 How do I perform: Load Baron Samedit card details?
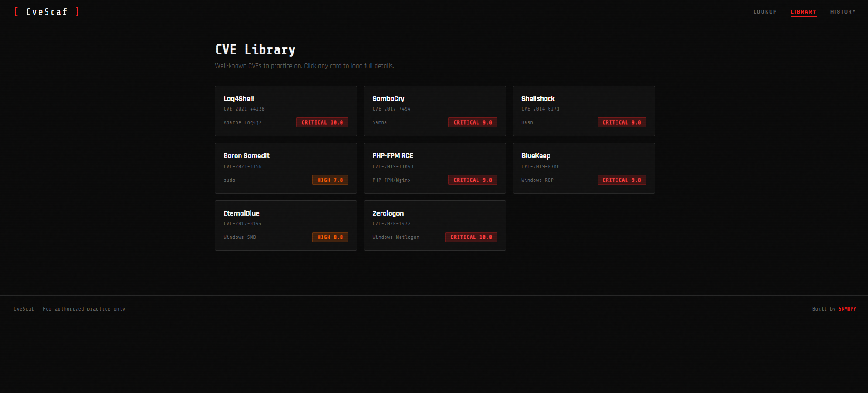[285, 168]
